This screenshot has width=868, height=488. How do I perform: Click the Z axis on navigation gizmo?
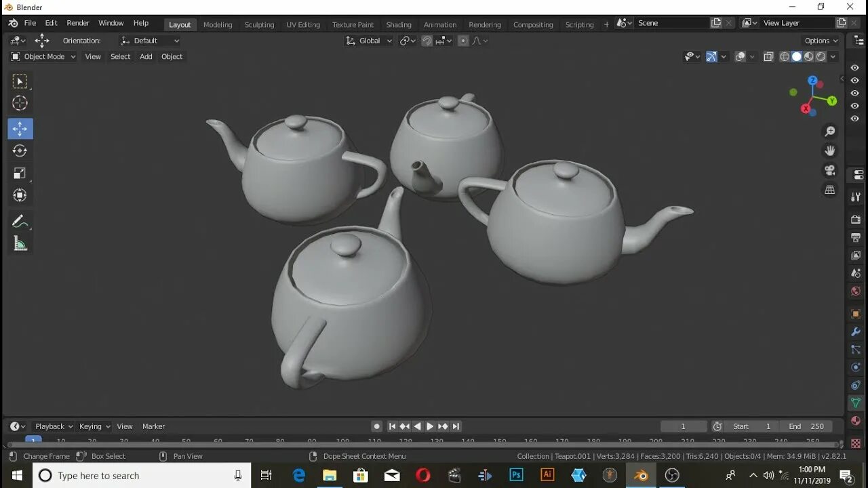click(x=812, y=81)
